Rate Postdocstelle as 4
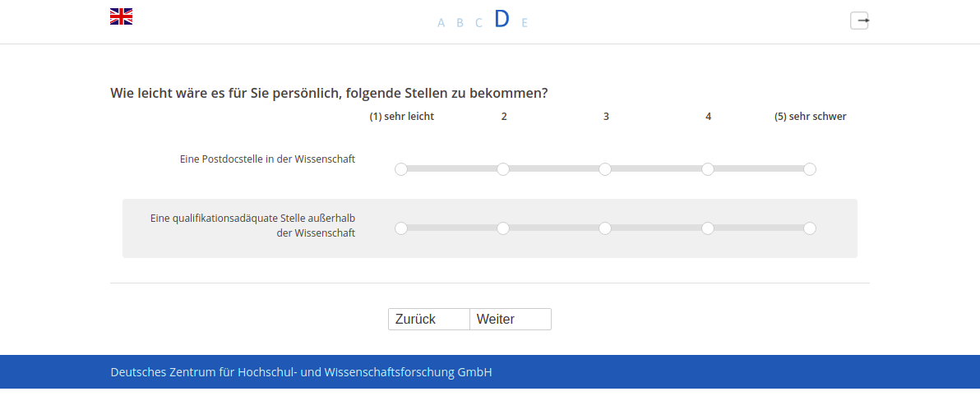The image size is (980, 396). coord(708,168)
